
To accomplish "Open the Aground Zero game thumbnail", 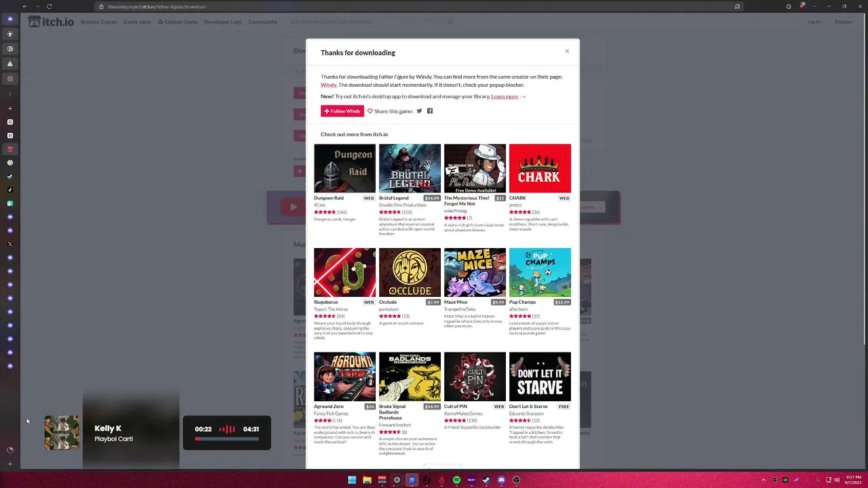I will pyautogui.click(x=344, y=377).
